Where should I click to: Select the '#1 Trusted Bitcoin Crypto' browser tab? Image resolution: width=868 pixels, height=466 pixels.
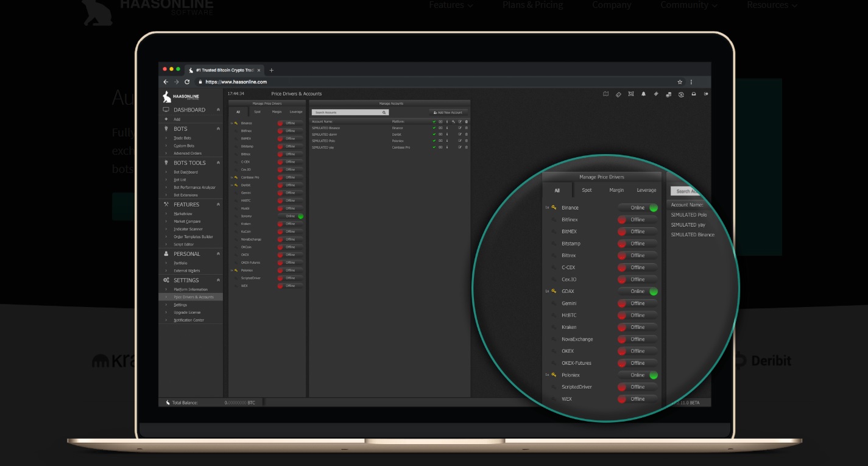[x=224, y=70]
